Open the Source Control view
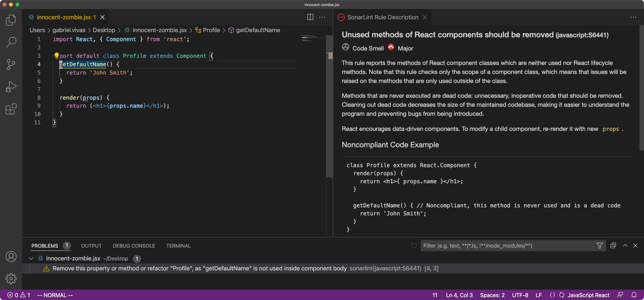 tap(11, 64)
